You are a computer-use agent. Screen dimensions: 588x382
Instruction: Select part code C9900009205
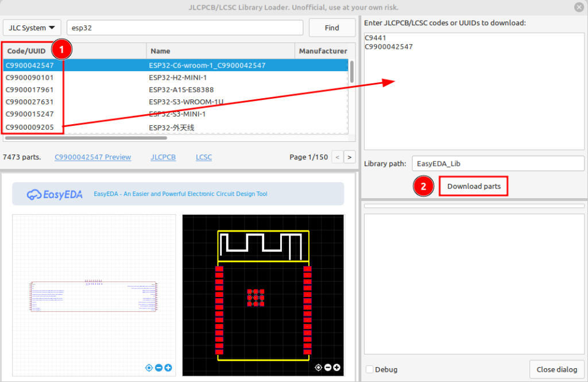click(x=30, y=127)
